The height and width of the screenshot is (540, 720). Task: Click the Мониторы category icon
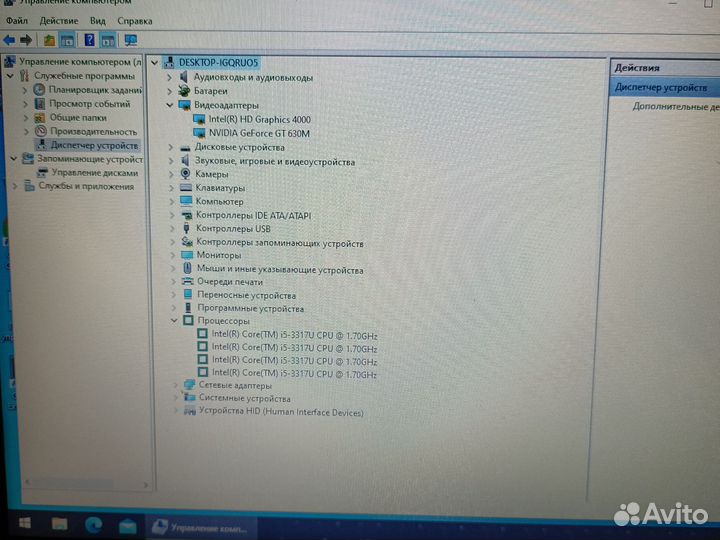tap(186, 255)
